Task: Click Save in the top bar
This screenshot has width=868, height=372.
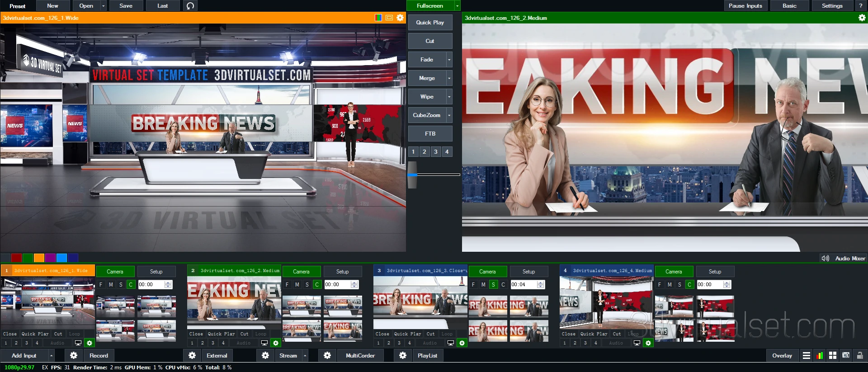Action: [126, 6]
